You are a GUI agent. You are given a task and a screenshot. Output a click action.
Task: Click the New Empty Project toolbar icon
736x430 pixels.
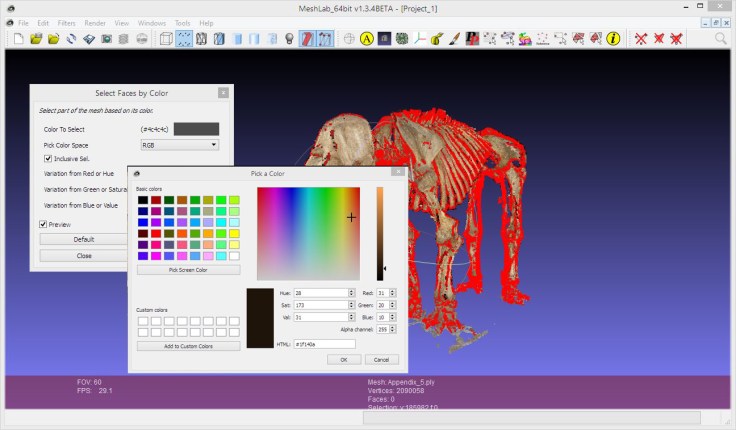17,39
